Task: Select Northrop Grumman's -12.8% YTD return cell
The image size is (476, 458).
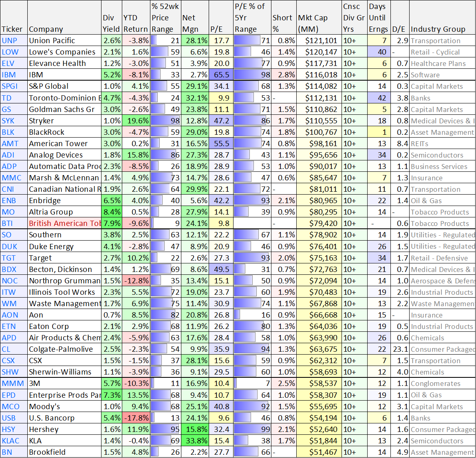Action: 136,280
